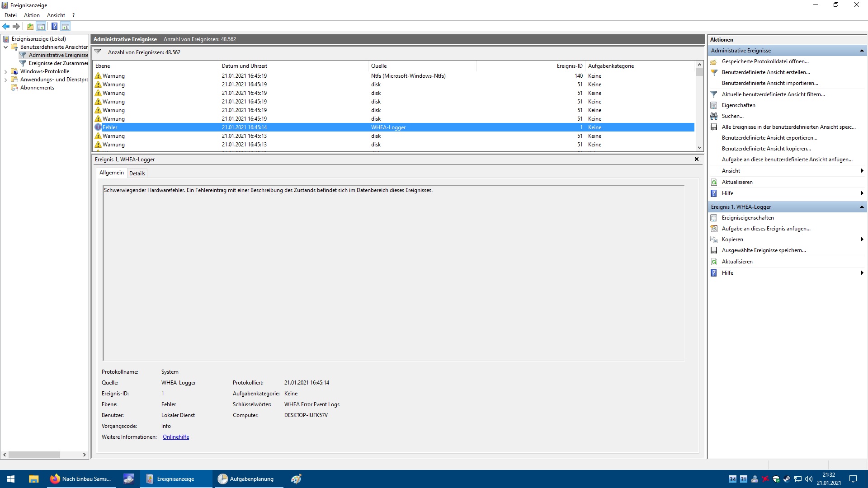Switch to the Details tab

coord(137,174)
